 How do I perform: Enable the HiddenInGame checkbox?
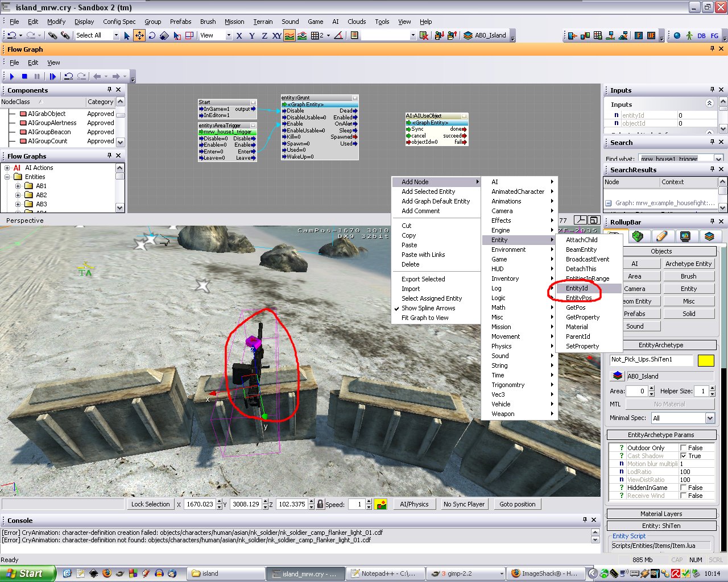click(684, 488)
